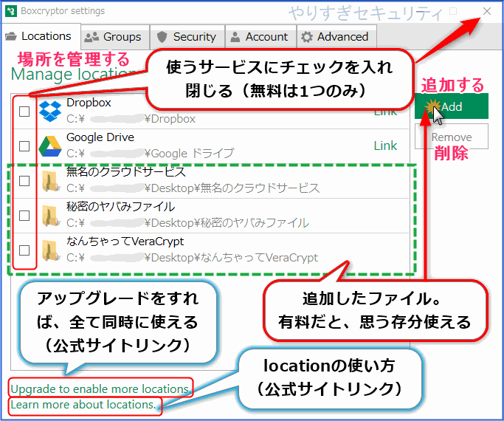Click the shield icon on the Security tab

[162, 37]
